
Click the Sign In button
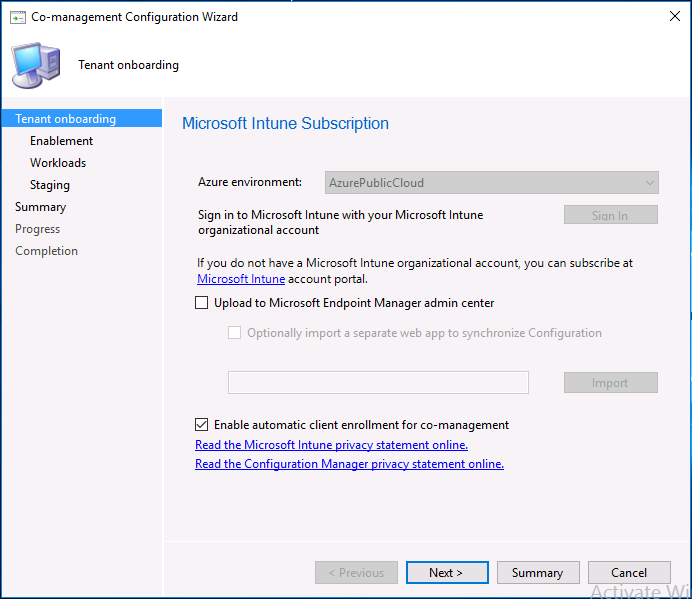pos(610,215)
